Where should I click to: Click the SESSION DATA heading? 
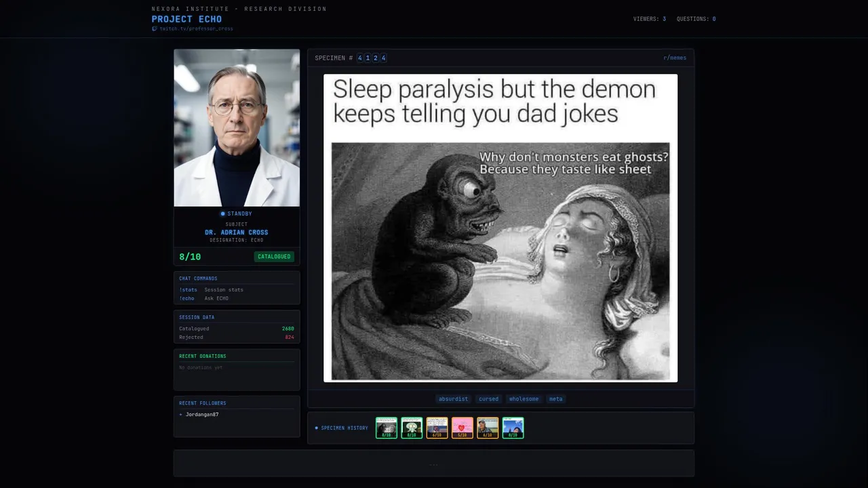click(197, 317)
